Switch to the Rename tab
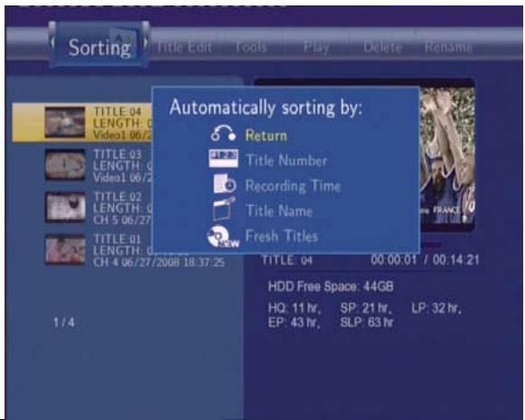Image resolution: width=525 pixels, height=420 pixels. point(448,47)
